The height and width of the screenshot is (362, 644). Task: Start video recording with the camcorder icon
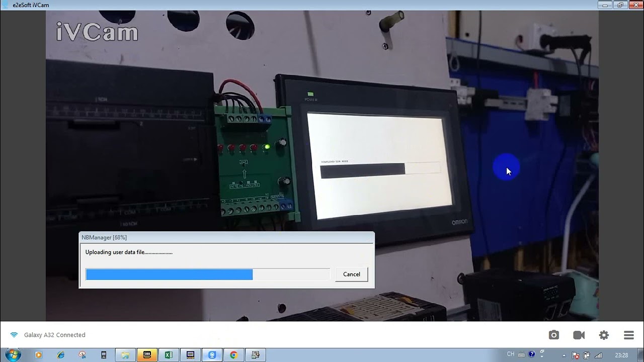point(579,335)
